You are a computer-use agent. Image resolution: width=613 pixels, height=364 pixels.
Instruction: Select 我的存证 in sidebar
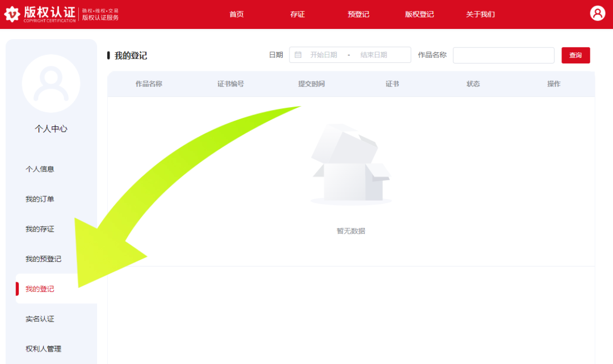pyautogui.click(x=40, y=229)
